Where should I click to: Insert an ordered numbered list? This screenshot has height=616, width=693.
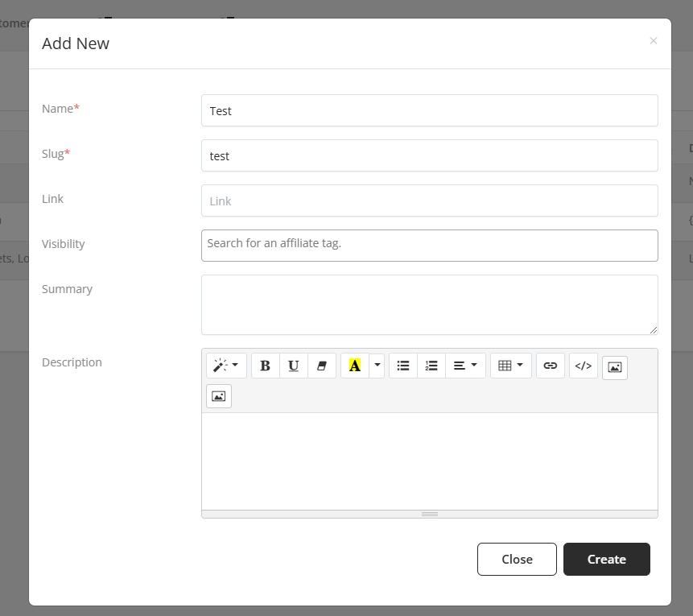click(x=431, y=366)
